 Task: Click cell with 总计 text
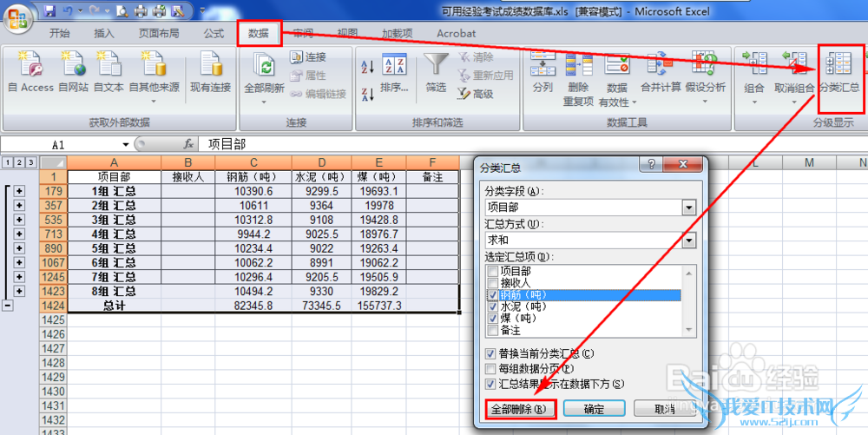114,306
